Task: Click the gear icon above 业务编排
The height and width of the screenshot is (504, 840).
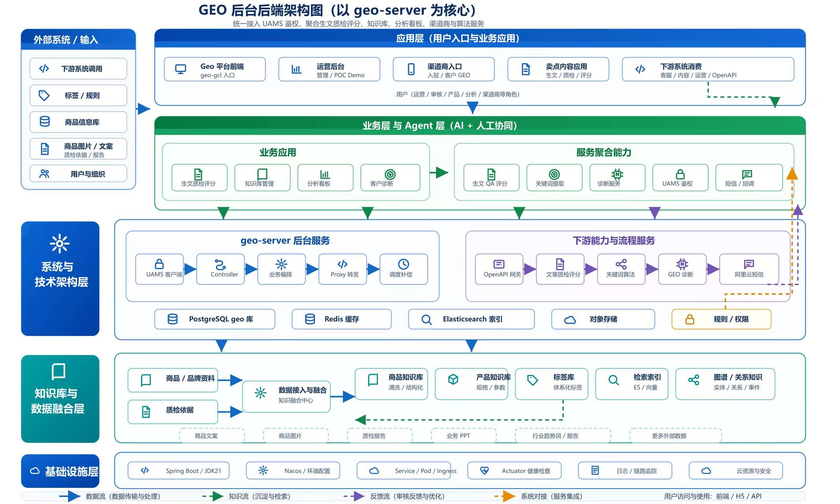Action: coord(281,264)
